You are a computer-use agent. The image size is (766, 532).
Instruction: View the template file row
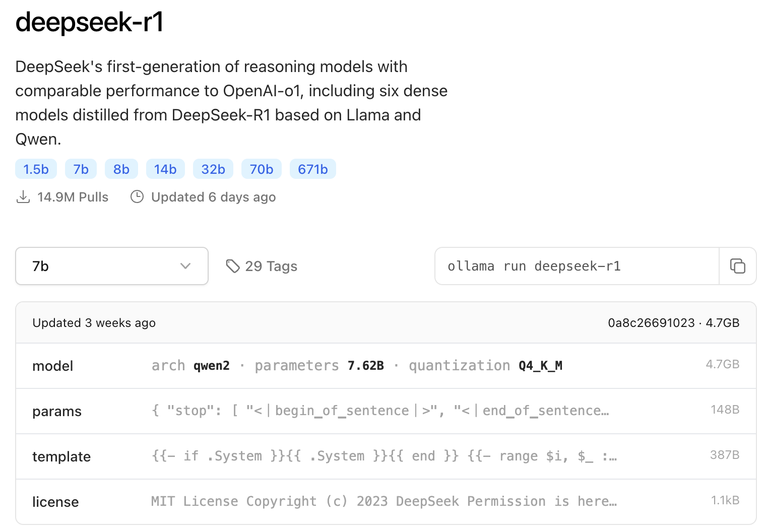pyautogui.click(x=386, y=456)
